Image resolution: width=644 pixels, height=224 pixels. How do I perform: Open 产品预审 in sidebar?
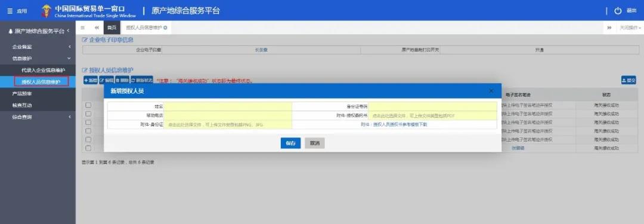tap(22, 94)
